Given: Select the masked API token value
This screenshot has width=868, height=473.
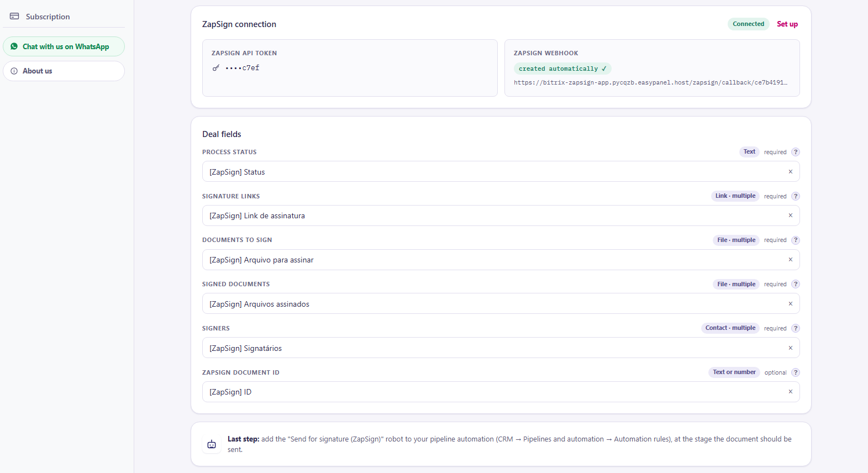Looking at the screenshot, I should point(243,68).
